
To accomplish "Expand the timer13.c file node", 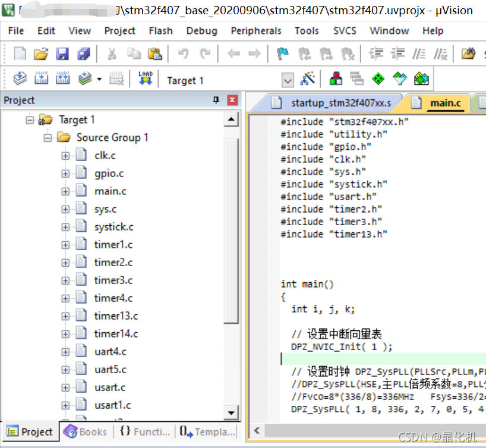I will [x=65, y=316].
